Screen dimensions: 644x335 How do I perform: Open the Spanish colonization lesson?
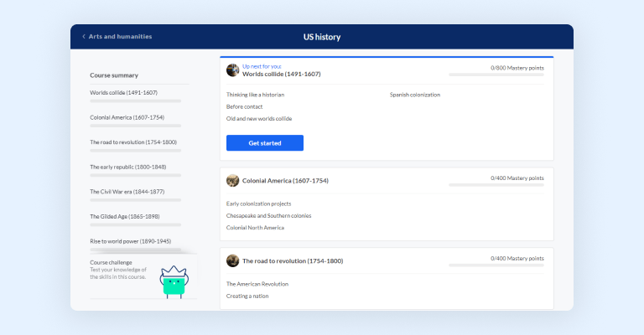(x=414, y=95)
